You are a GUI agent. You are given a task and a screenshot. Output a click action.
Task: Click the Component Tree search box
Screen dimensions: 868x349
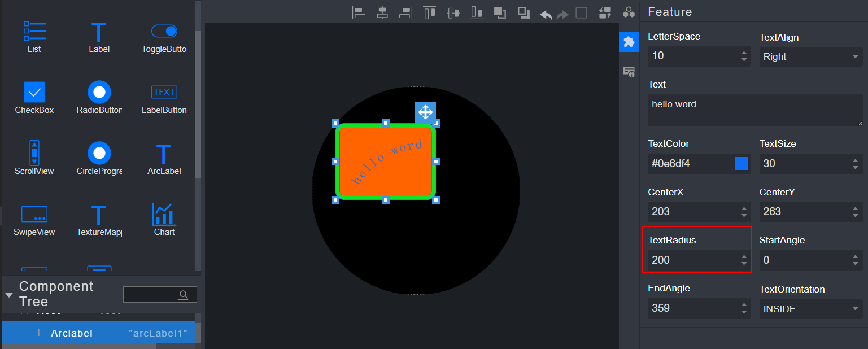(152, 295)
